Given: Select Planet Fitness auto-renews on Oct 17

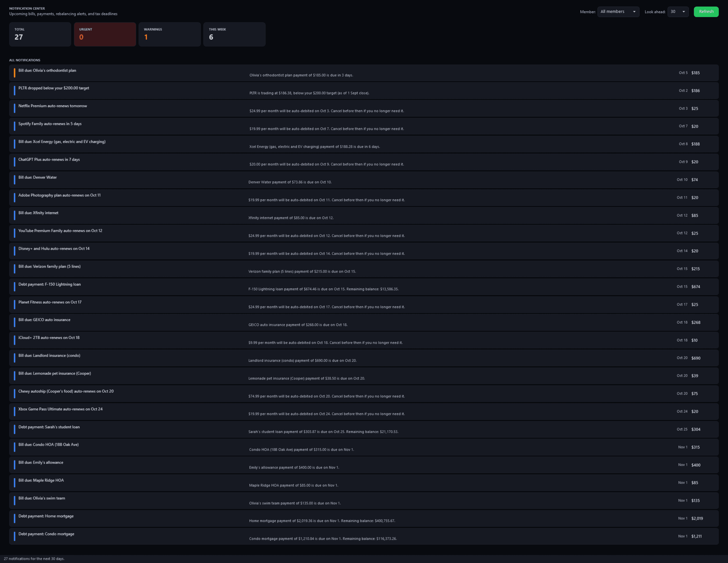Looking at the screenshot, I should pyautogui.click(x=364, y=305).
